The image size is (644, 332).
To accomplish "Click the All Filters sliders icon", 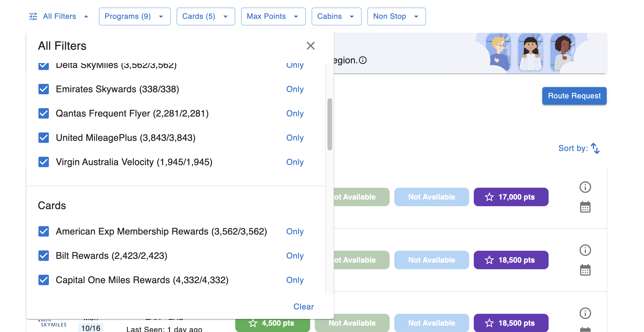I will click(x=33, y=16).
